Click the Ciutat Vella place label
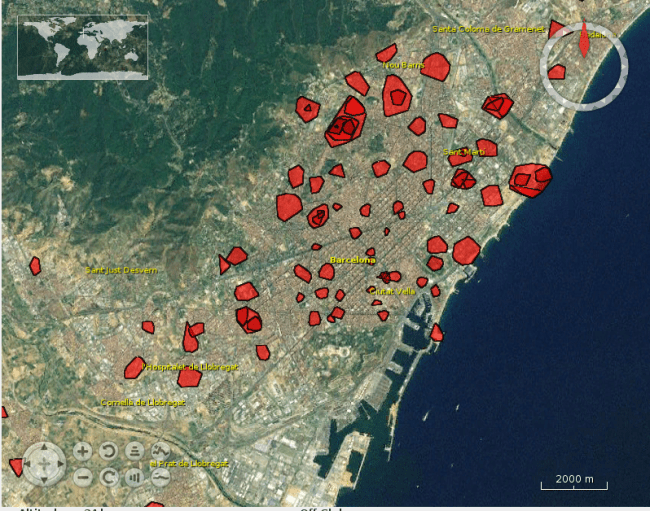 tap(392, 291)
